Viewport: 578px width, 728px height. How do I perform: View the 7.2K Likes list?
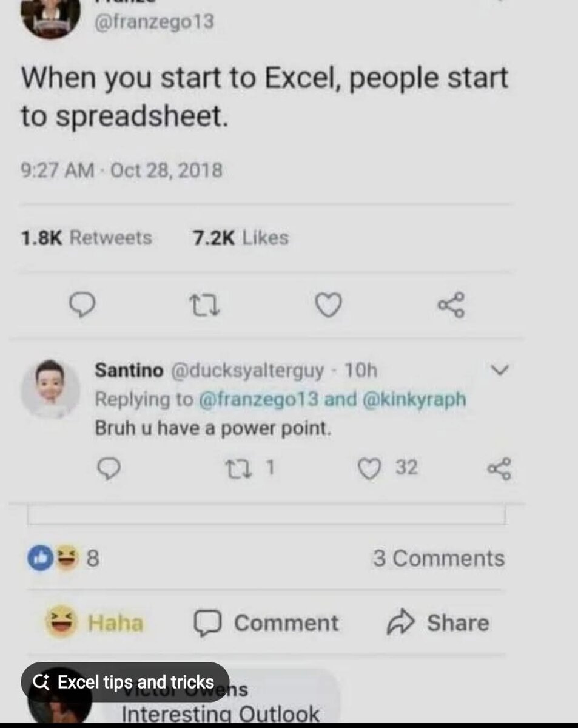240,238
